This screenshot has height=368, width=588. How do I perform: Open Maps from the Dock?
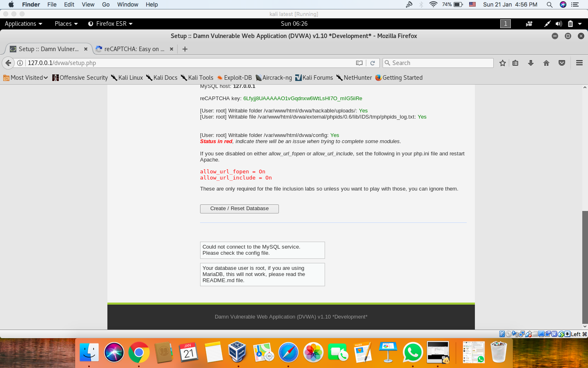pyautogui.click(x=263, y=352)
